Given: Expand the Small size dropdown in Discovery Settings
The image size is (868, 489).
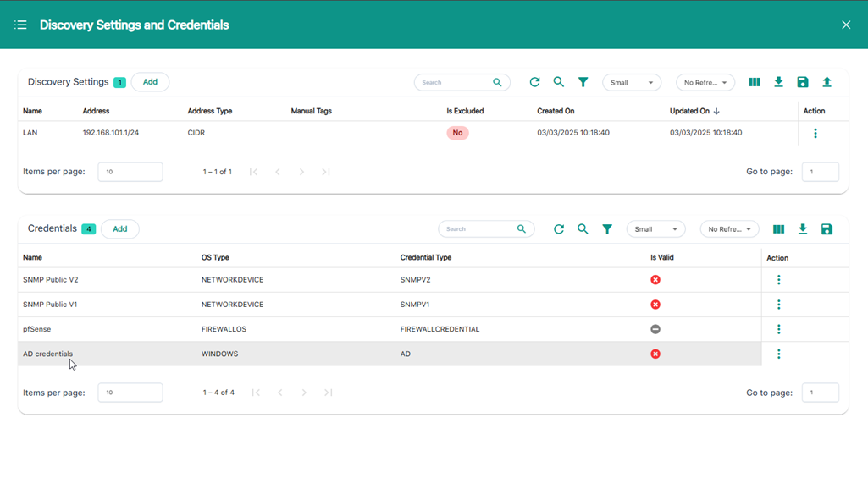Looking at the screenshot, I should (632, 83).
